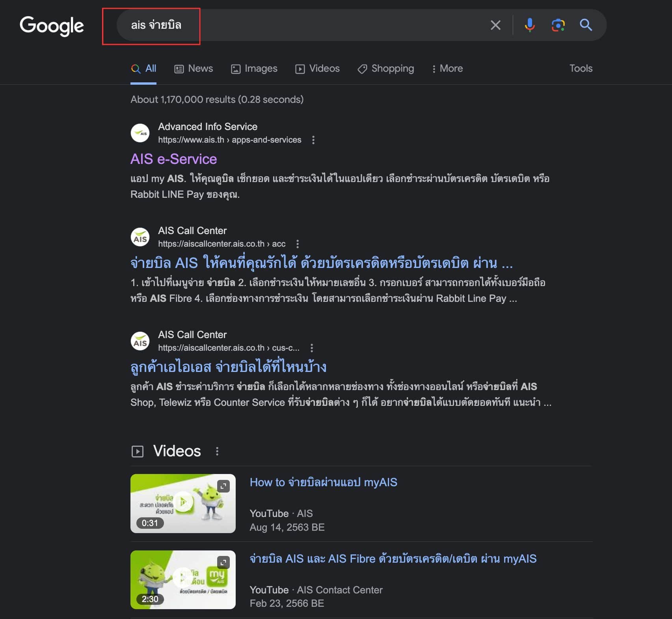
Task: Click the voice search microphone icon
Action: point(530,25)
